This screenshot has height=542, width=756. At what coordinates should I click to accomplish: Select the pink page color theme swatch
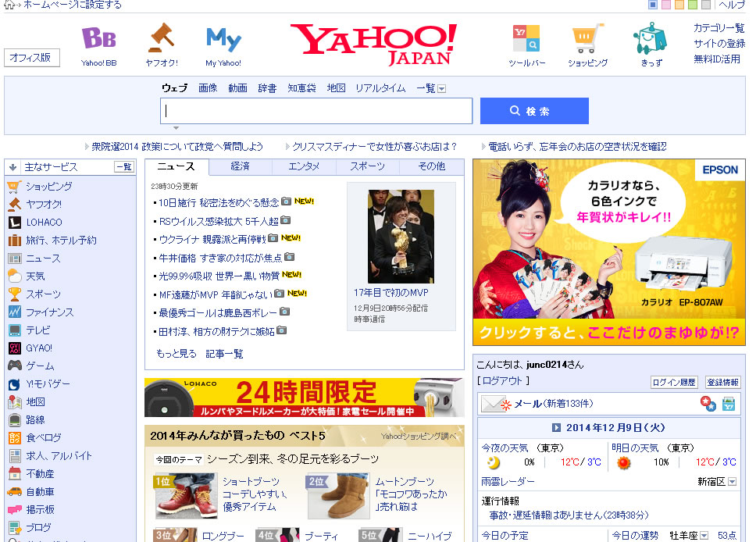pos(666,5)
